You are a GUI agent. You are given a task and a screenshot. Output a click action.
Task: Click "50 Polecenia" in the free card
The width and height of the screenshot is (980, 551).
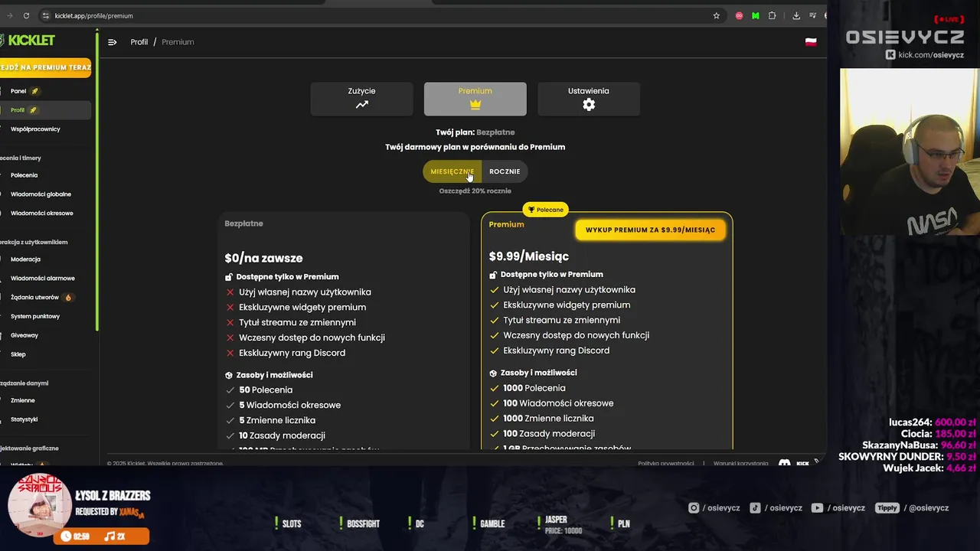click(266, 390)
